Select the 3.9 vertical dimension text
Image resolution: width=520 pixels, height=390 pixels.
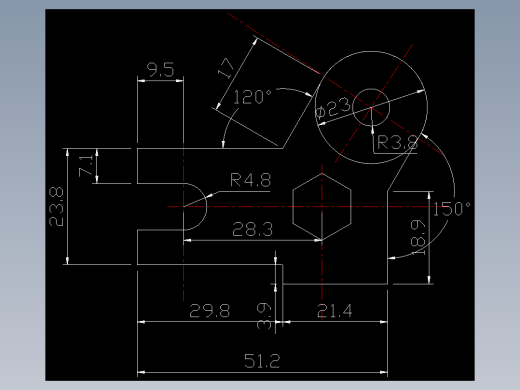pyautogui.click(x=264, y=316)
